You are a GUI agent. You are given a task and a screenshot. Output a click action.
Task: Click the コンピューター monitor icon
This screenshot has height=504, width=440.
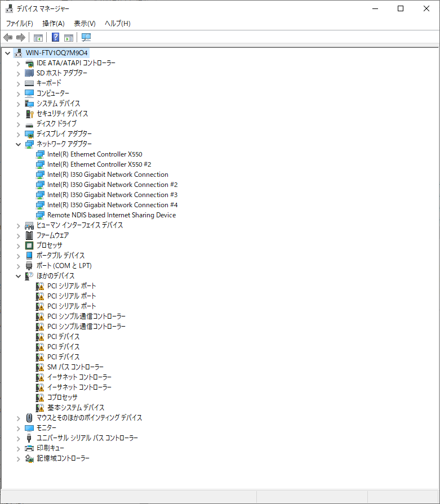point(29,93)
